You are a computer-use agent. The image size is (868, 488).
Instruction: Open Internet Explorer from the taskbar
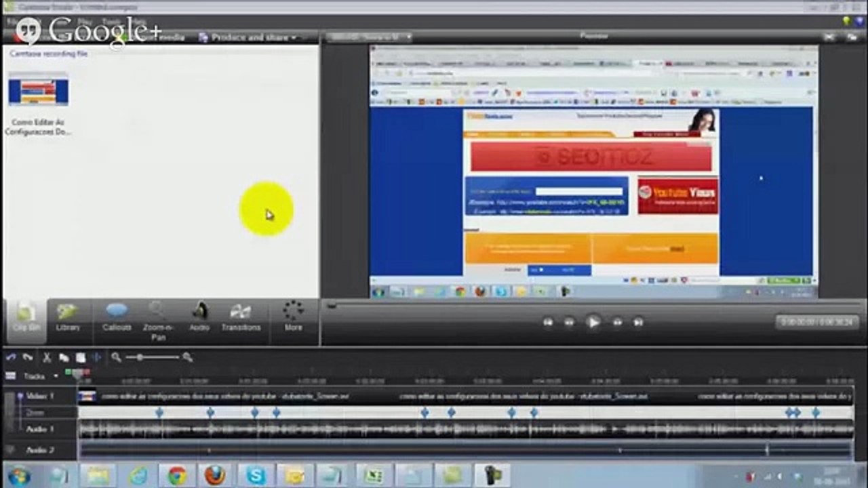(x=139, y=476)
